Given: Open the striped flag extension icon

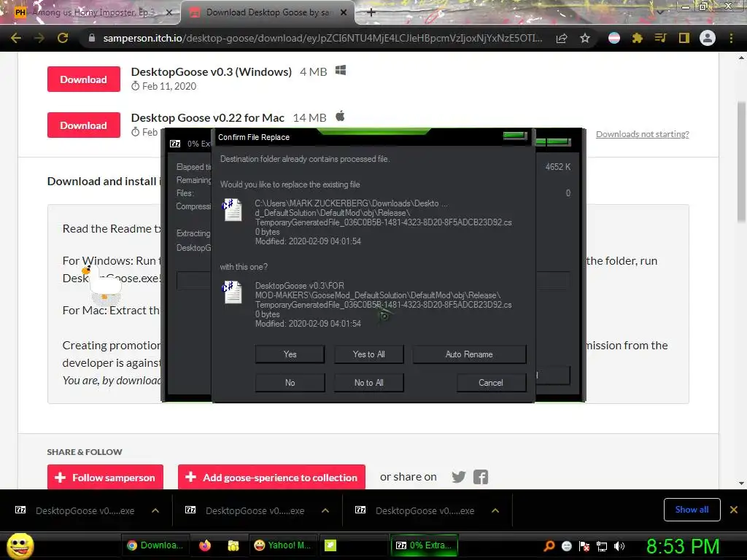Looking at the screenshot, I should 614,38.
